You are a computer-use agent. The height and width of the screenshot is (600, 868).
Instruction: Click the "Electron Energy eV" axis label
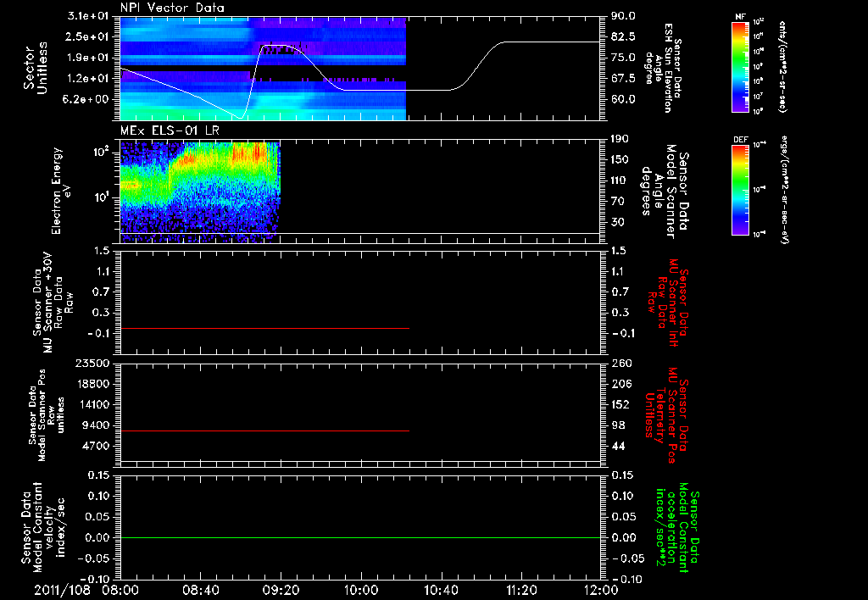coord(61,191)
